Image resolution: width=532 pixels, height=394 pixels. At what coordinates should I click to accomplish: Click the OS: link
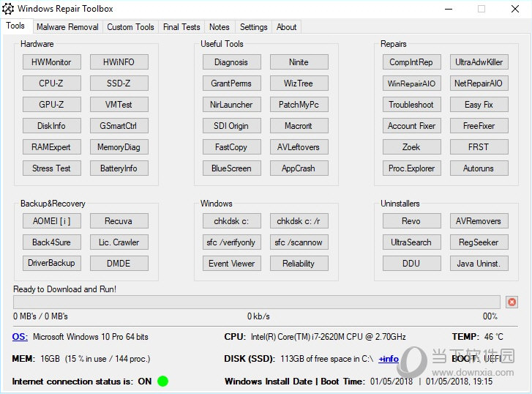20,337
